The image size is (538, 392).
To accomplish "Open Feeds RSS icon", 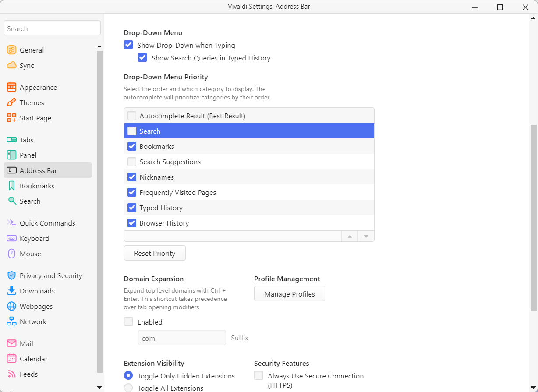I will pos(12,374).
